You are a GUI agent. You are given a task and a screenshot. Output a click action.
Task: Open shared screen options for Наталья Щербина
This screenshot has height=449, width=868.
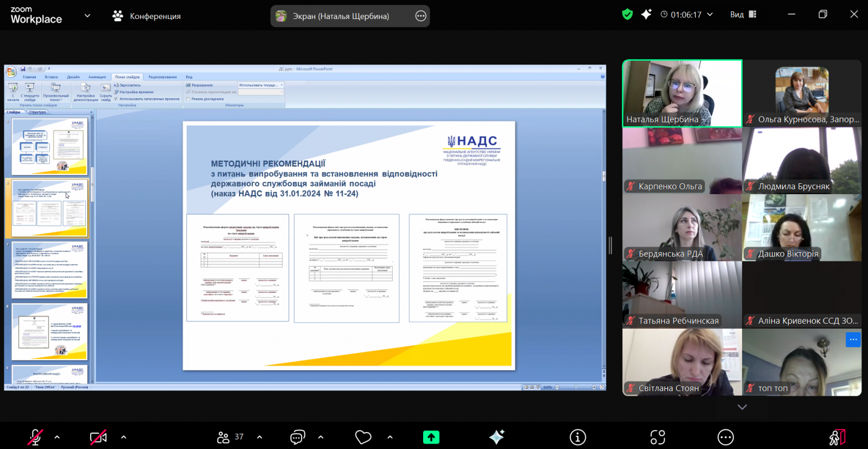[x=420, y=16]
